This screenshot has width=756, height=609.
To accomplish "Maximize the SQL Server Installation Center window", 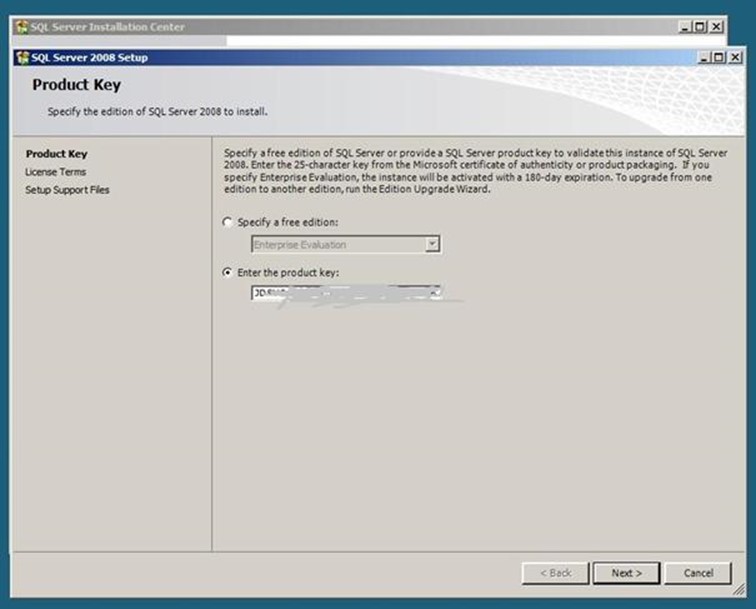I will (700, 27).
